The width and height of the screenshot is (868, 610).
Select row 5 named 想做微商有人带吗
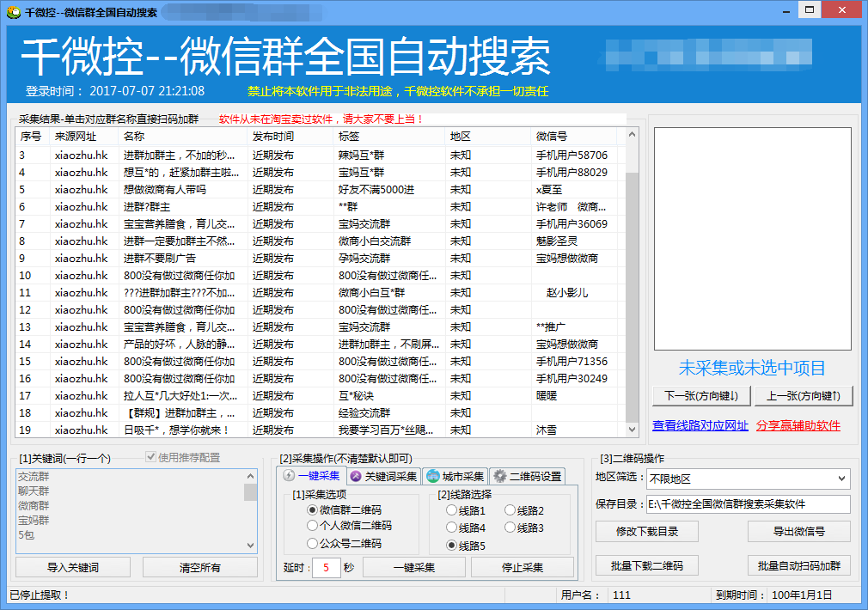[321, 189]
